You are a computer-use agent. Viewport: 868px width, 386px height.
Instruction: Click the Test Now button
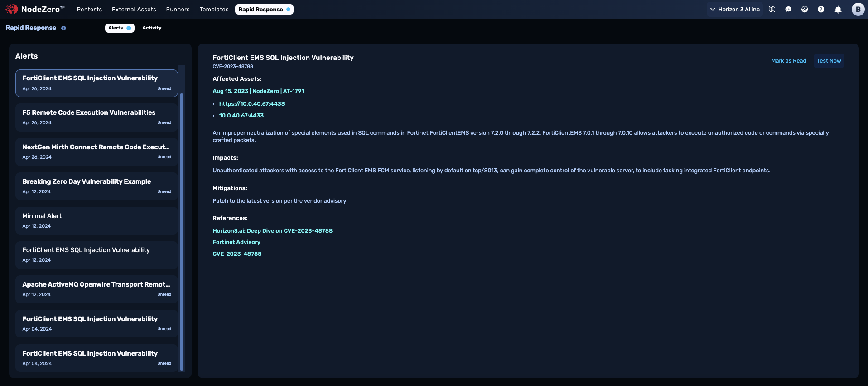[829, 61]
